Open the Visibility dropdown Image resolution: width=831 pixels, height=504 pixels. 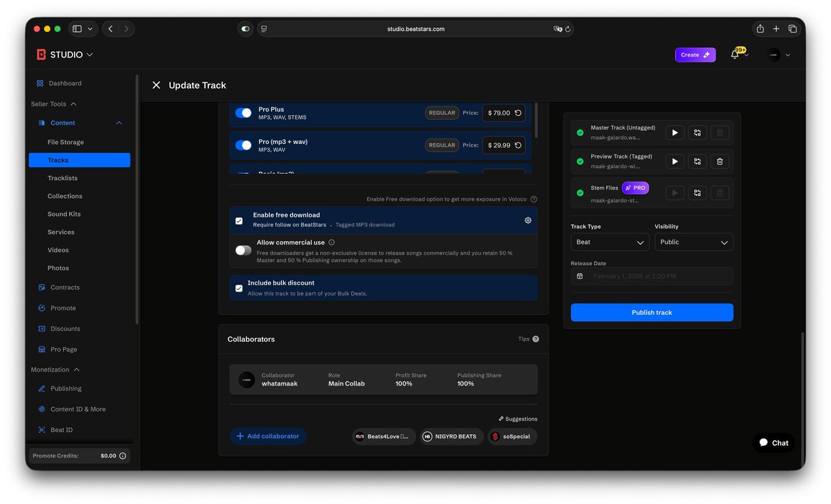click(694, 242)
